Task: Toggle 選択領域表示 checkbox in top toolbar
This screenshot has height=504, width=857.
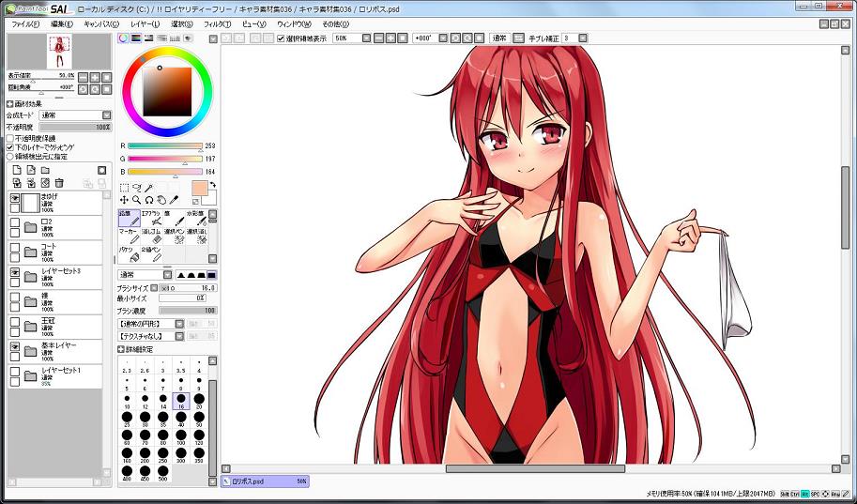Action: (x=281, y=38)
